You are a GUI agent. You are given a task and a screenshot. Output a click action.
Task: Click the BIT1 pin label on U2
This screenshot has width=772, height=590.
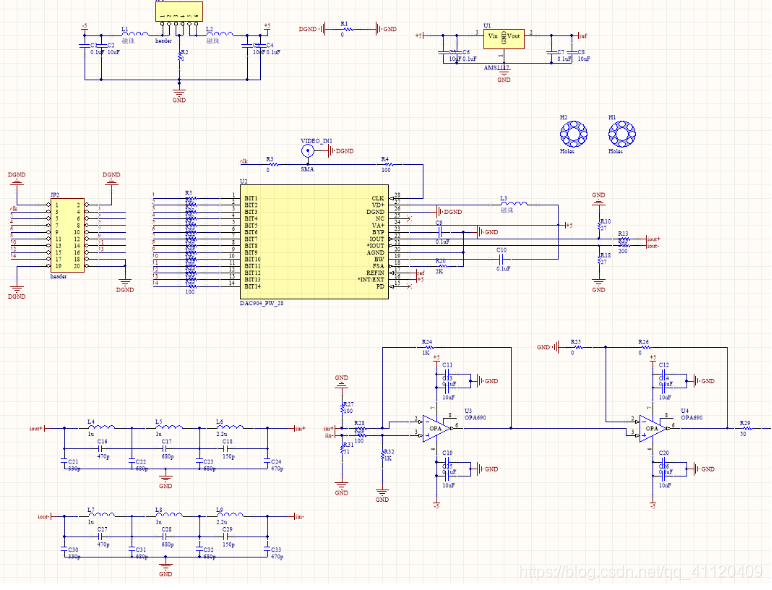[x=251, y=198]
